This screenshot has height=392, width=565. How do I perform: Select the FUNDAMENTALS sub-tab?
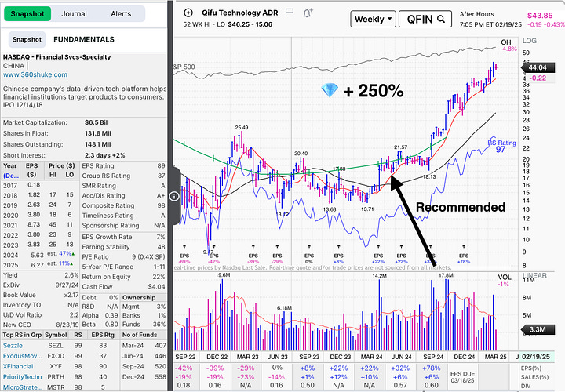pyautogui.click(x=84, y=40)
